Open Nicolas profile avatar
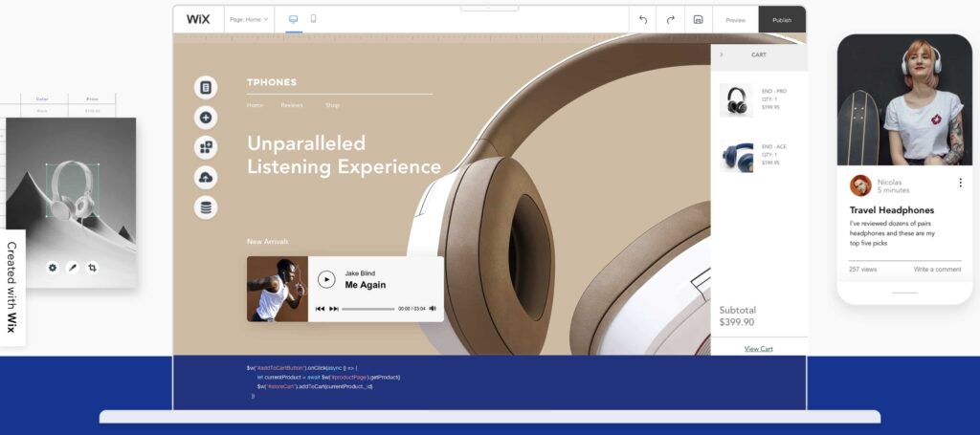 [x=860, y=185]
